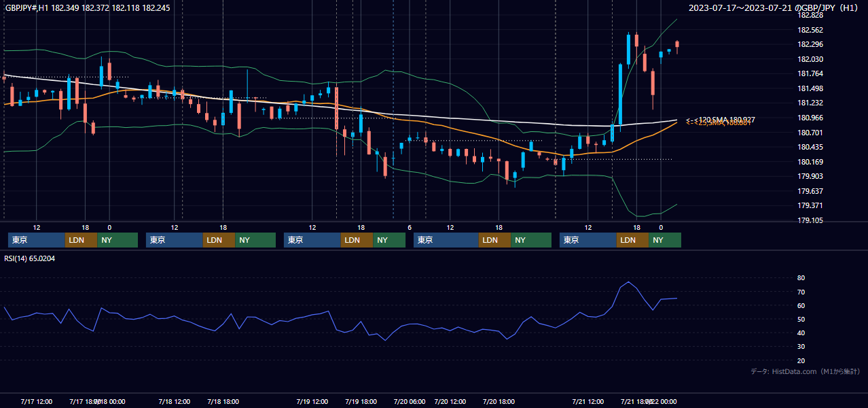868x408 pixels.
Task: Click RSI scale value 30
Action: click(801, 347)
